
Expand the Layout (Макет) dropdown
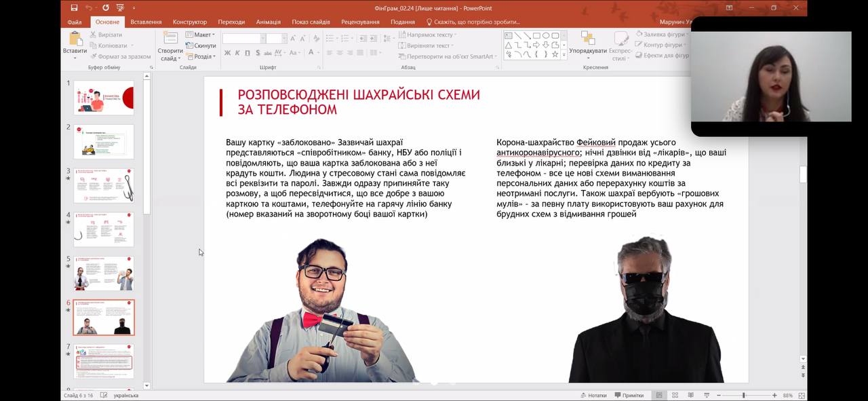201,35
